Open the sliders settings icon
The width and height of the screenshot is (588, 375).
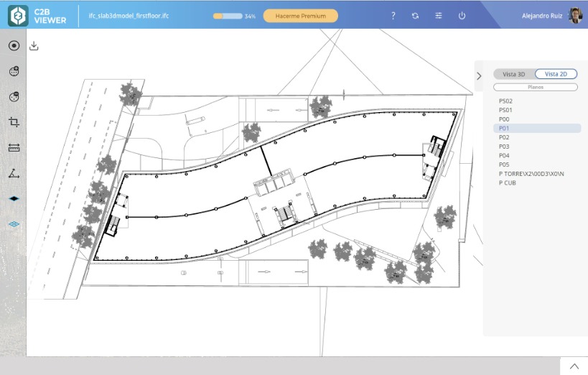(439, 16)
